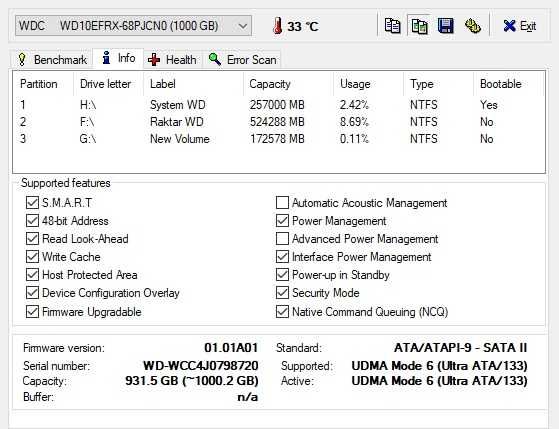Toggle the 48-bit Address checkbox
The height and width of the screenshot is (429, 559).
click(32, 220)
